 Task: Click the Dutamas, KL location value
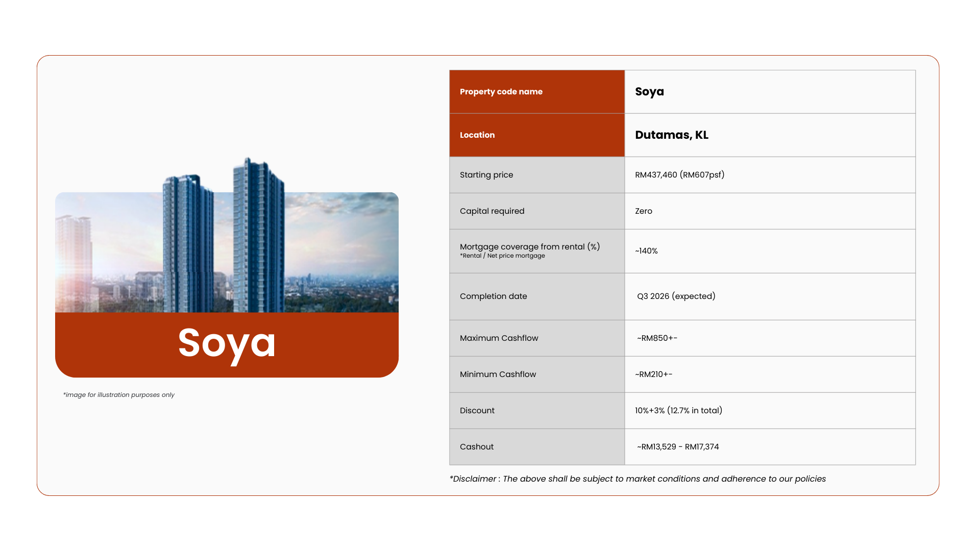671,135
